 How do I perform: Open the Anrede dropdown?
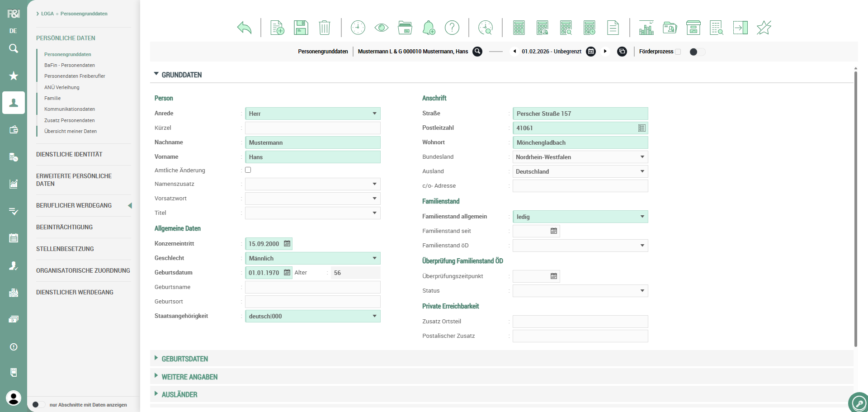click(x=312, y=114)
